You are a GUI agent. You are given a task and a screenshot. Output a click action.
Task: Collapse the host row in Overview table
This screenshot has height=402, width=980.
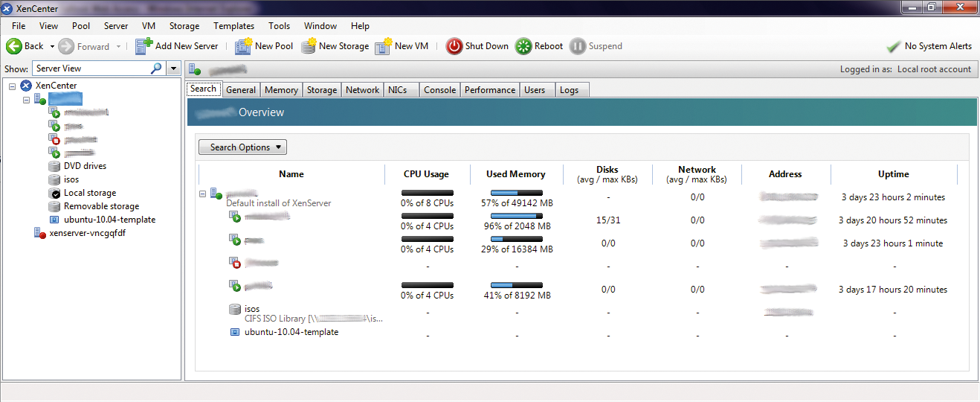pos(203,194)
